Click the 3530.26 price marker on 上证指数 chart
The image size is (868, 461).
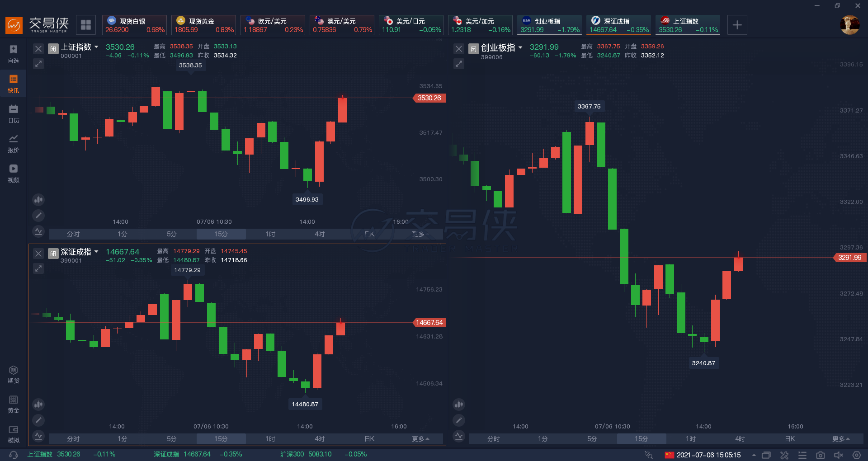(x=429, y=98)
